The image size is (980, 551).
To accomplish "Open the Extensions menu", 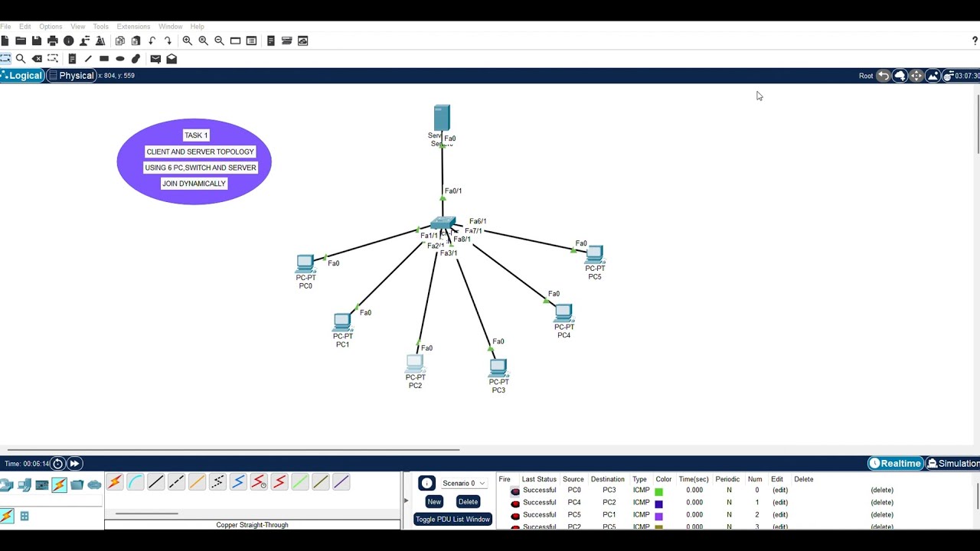I will [133, 27].
